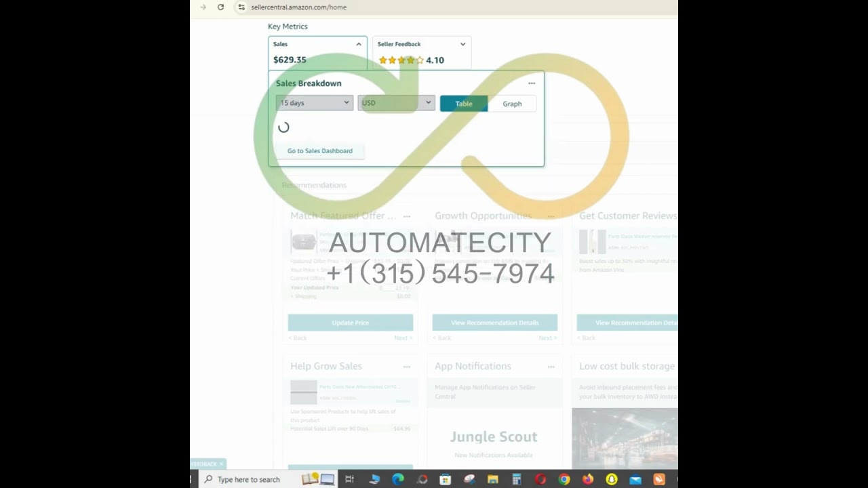Open the orange app at taskbar end
868x488 pixels.
tap(659, 479)
